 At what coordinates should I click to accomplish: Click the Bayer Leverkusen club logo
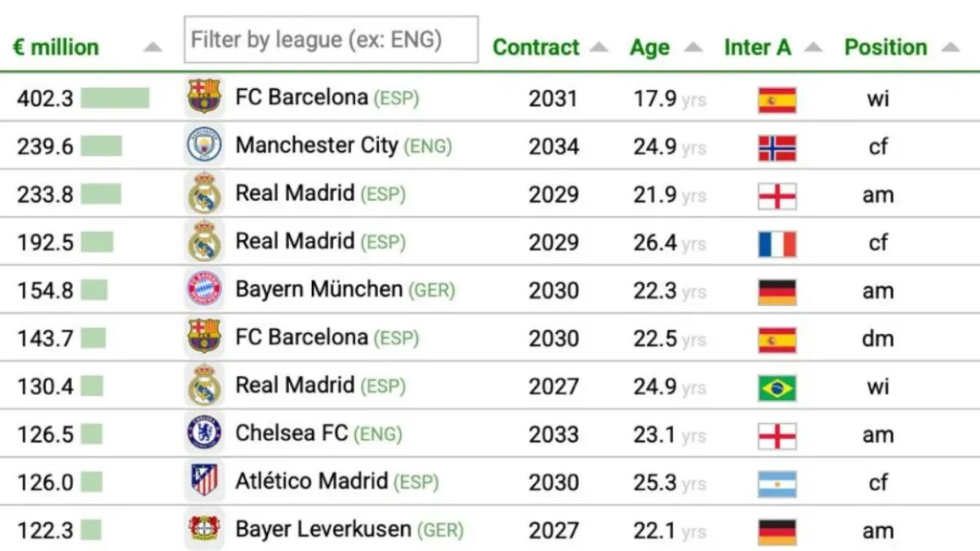205,528
